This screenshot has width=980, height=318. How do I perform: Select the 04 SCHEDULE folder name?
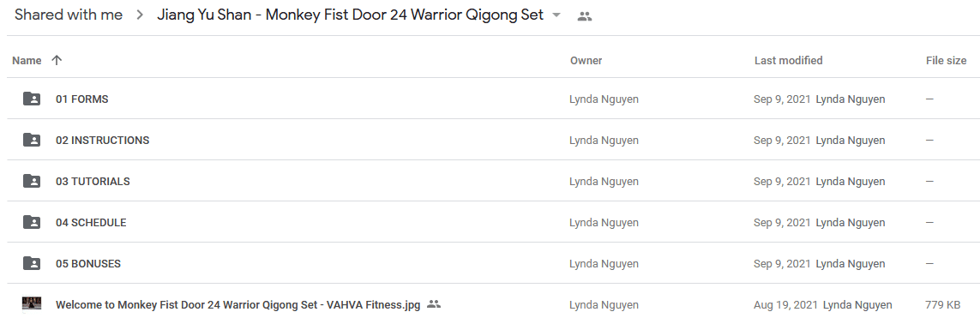click(x=91, y=222)
